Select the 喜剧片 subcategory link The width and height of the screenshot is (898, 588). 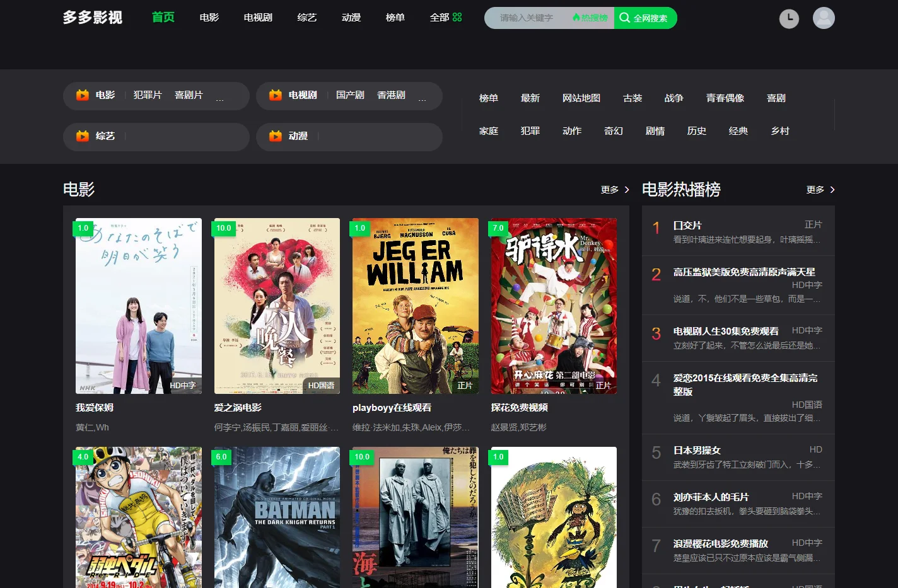tap(189, 95)
